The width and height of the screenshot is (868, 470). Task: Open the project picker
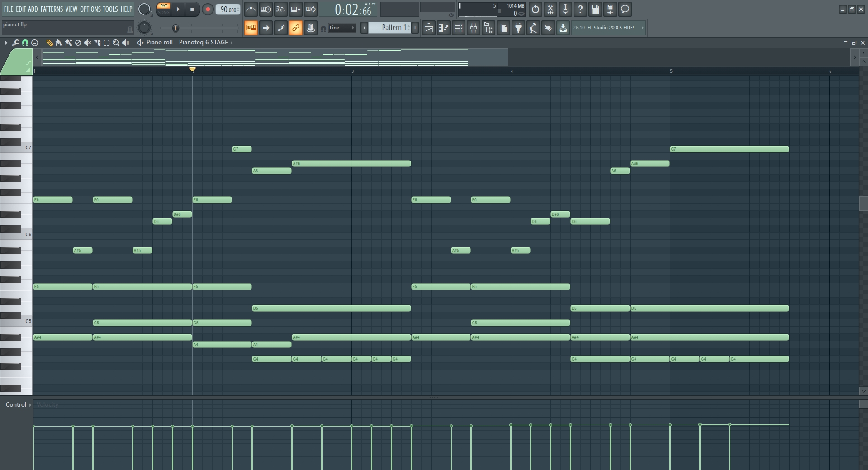503,28
